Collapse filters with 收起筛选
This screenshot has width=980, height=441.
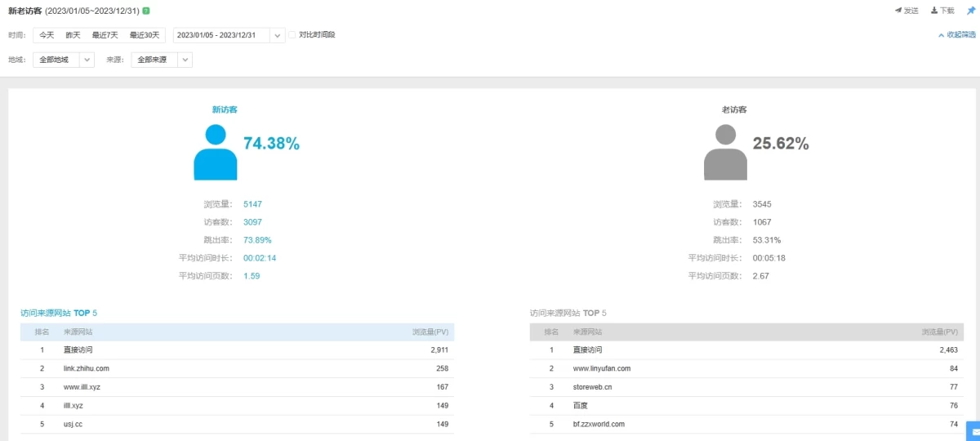[x=957, y=35]
